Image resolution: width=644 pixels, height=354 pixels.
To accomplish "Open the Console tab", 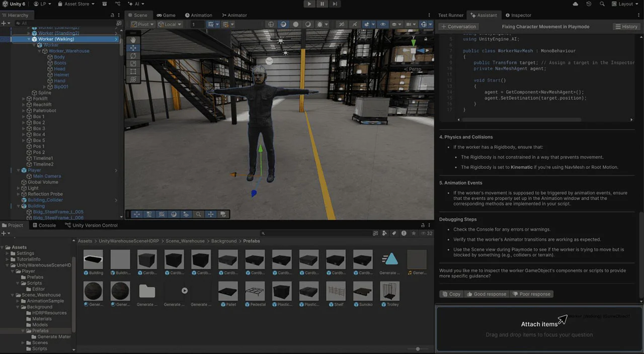I will [44, 225].
